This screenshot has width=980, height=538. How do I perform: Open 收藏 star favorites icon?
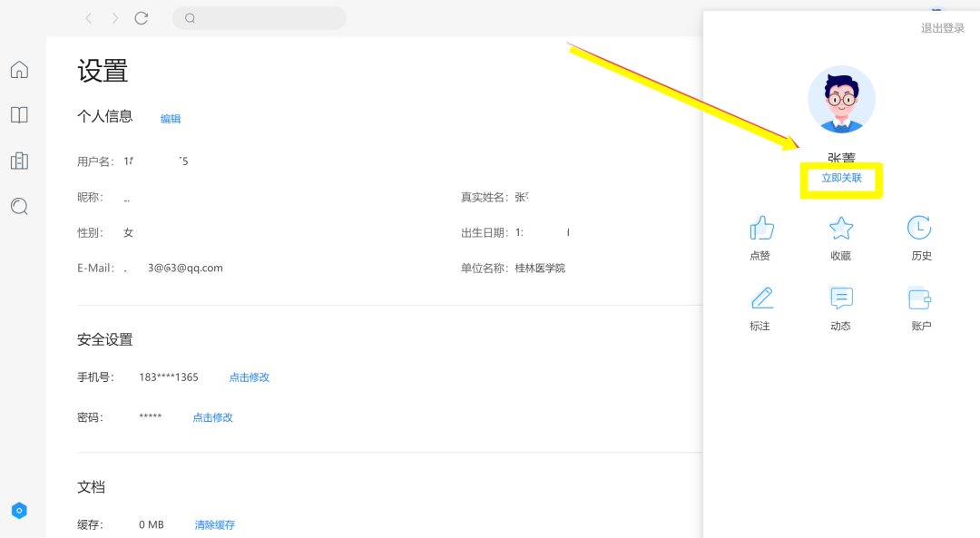[x=841, y=228]
